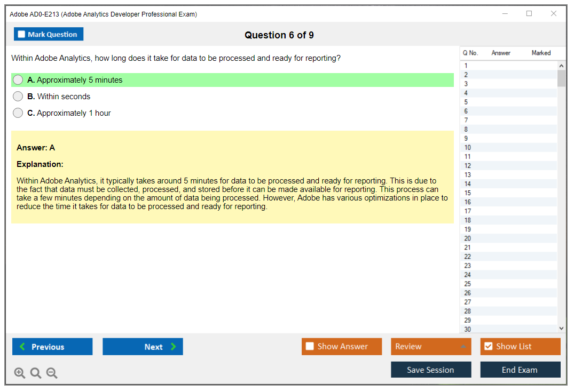Toggle the Mark Question checkbox
This screenshot has width=574, height=392.
(22, 35)
